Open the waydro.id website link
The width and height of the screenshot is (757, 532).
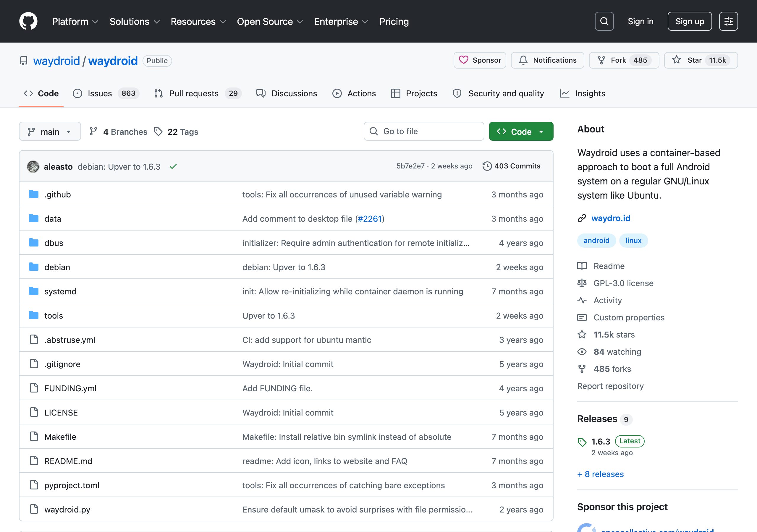(x=611, y=218)
